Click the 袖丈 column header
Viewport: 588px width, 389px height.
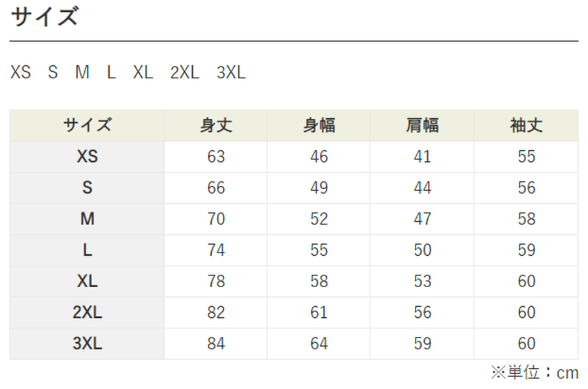click(526, 125)
